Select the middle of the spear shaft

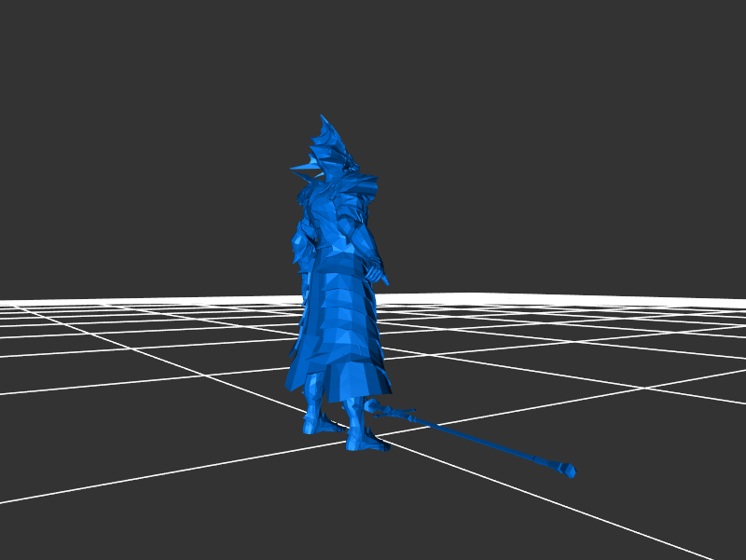pos(476,439)
